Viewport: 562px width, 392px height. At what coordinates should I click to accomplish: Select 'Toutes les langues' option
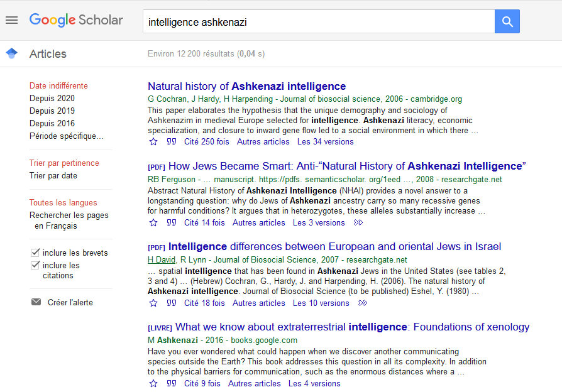(63, 202)
